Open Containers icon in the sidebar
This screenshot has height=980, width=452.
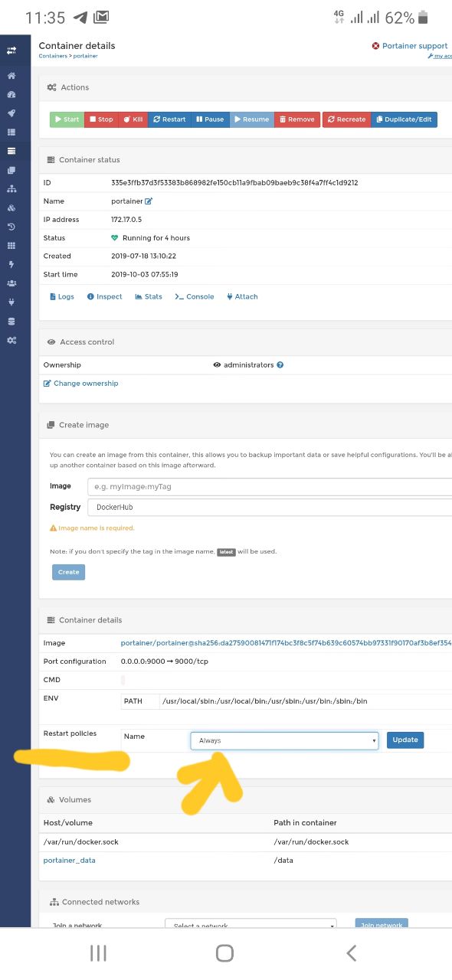coord(11,151)
